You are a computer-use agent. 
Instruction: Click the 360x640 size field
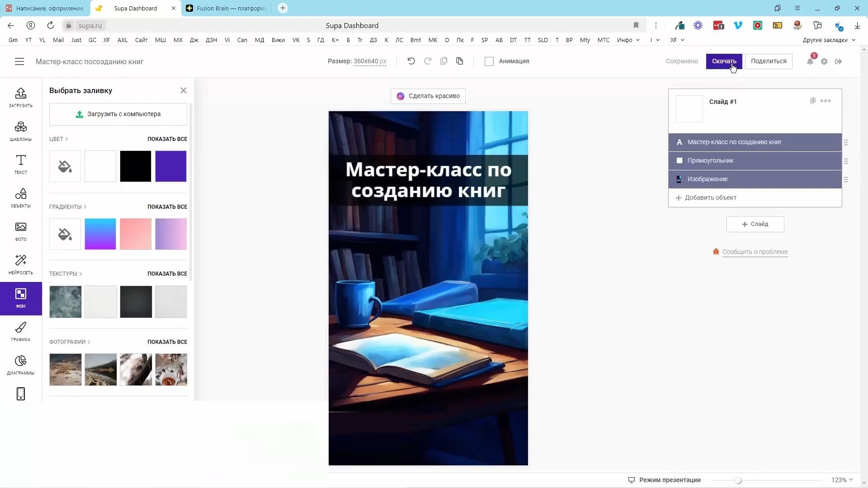coord(369,61)
